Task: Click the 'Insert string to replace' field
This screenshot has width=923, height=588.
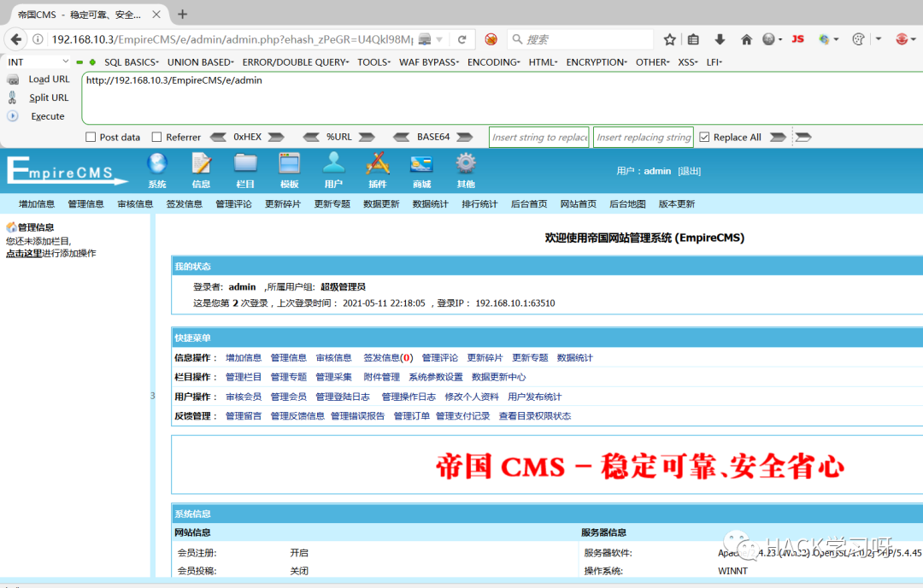Action: (538, 137)
